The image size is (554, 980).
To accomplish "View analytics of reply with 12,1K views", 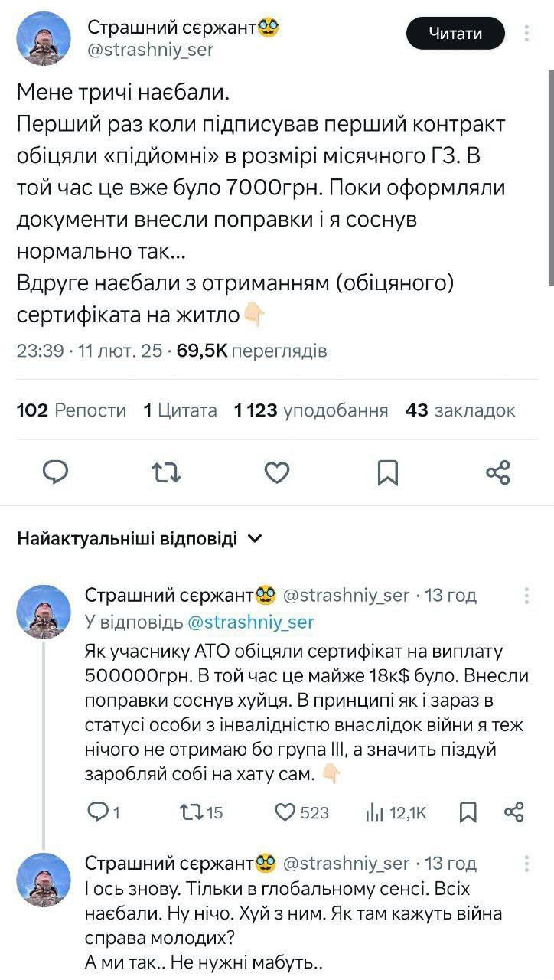I will (375, 812).
